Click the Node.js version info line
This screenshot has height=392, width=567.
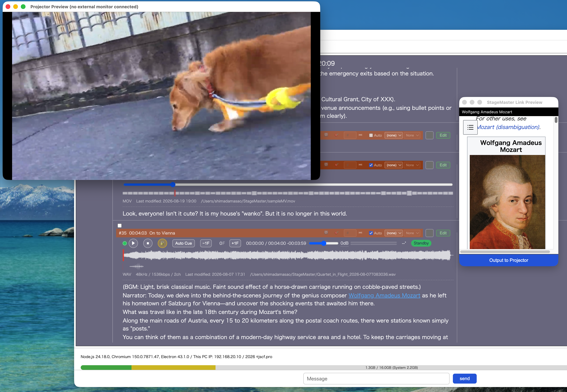[176, 357]
